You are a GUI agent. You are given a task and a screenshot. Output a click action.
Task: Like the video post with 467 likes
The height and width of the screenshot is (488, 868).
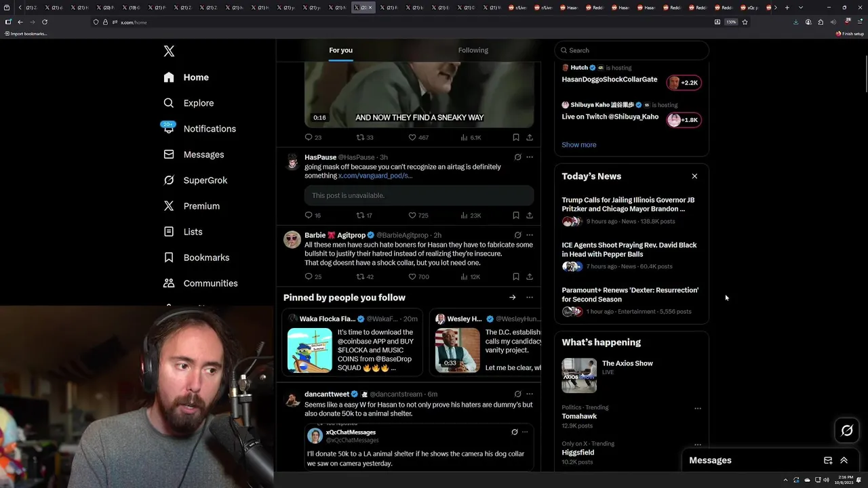point(418,138)
